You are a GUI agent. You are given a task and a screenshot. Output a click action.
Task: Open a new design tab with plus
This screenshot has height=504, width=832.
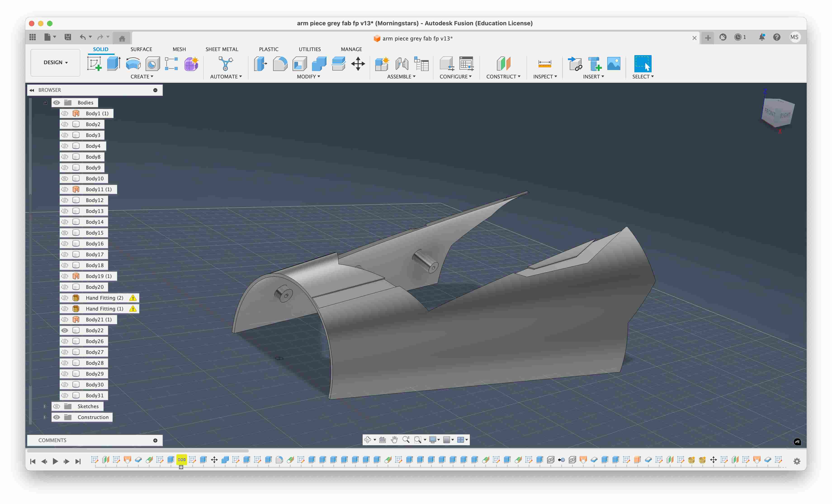point(708,38)
